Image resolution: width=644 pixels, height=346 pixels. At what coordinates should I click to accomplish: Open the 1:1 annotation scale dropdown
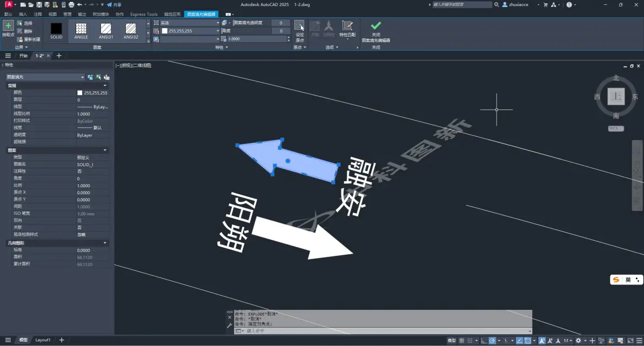568,340
